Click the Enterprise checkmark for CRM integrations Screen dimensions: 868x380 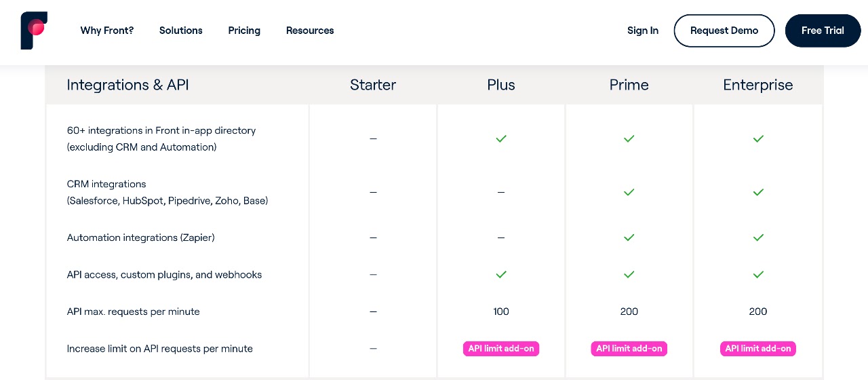(x=758, y=192)
